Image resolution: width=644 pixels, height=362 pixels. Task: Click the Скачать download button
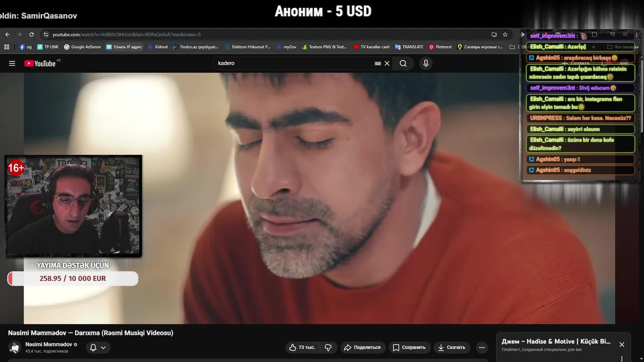(x=452, y=347)
